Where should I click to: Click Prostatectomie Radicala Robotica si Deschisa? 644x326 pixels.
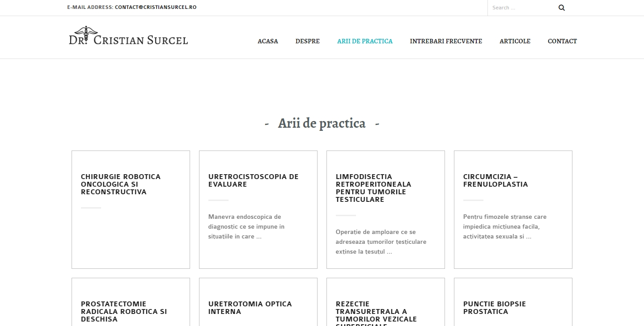pos(123,311)
